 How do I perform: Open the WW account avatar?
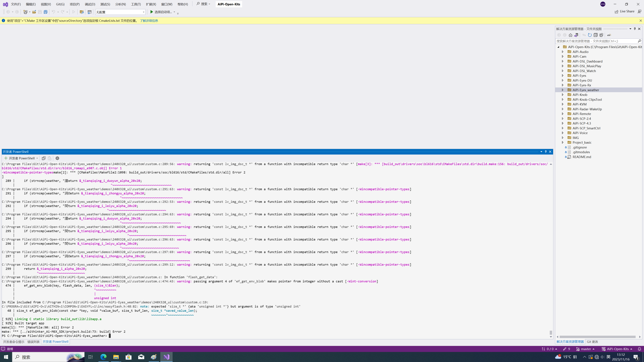[x=603, y=4]
